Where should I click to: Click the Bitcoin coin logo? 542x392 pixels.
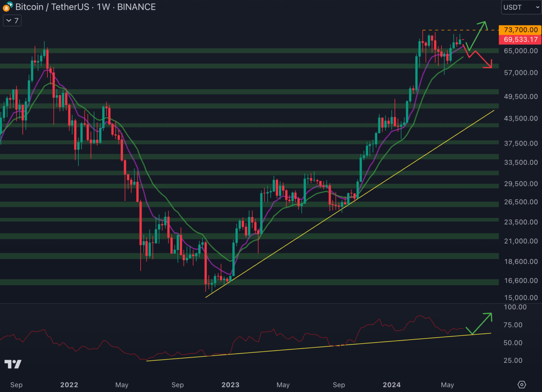pyautogui.click(x=6, y=8)
